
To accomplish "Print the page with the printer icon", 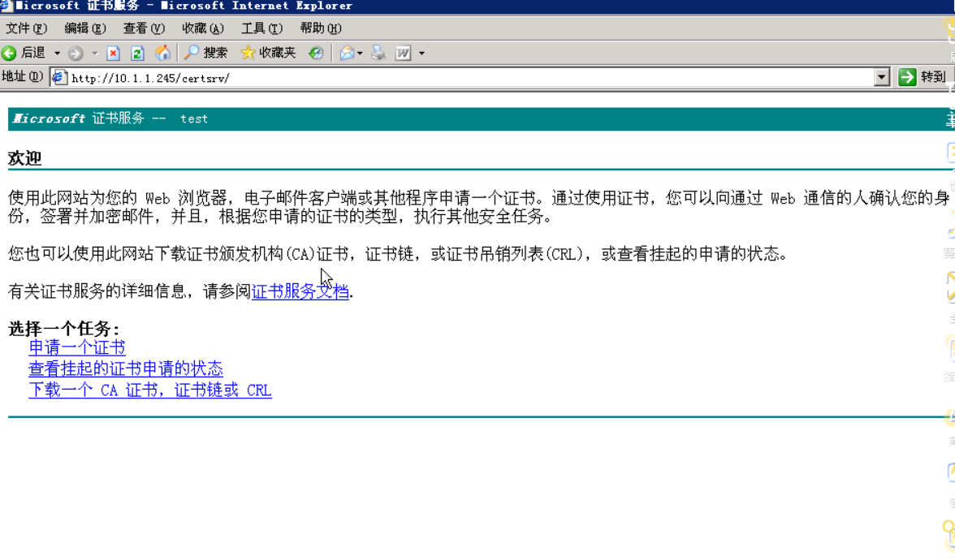I will tap(378, 53).
